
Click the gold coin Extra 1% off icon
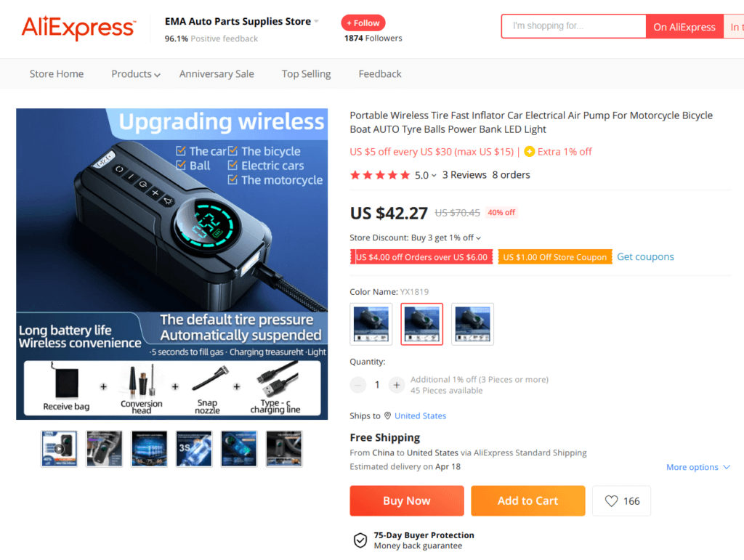coord(530,152)
